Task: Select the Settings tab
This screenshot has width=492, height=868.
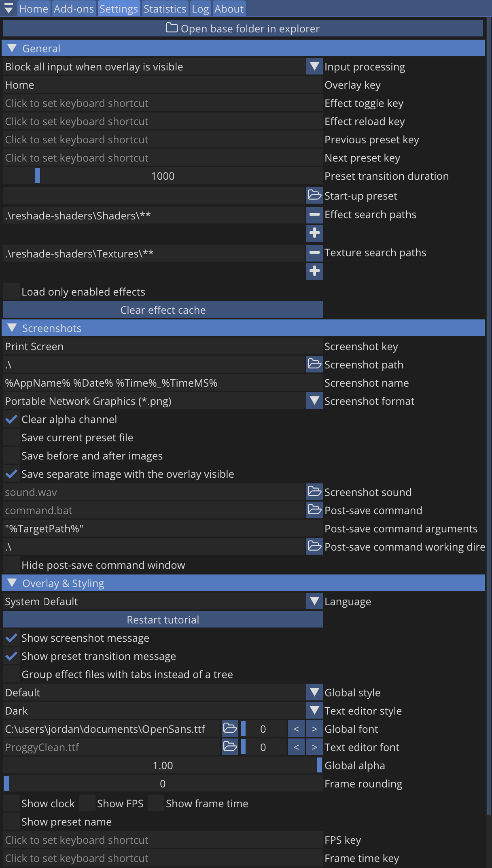Action: coord(119,9)
